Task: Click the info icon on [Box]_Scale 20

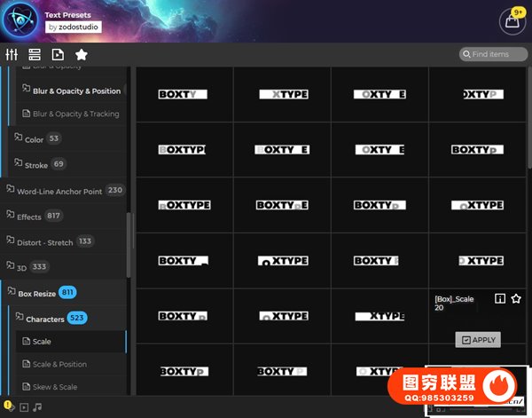Action: click(x=499, y=299)
